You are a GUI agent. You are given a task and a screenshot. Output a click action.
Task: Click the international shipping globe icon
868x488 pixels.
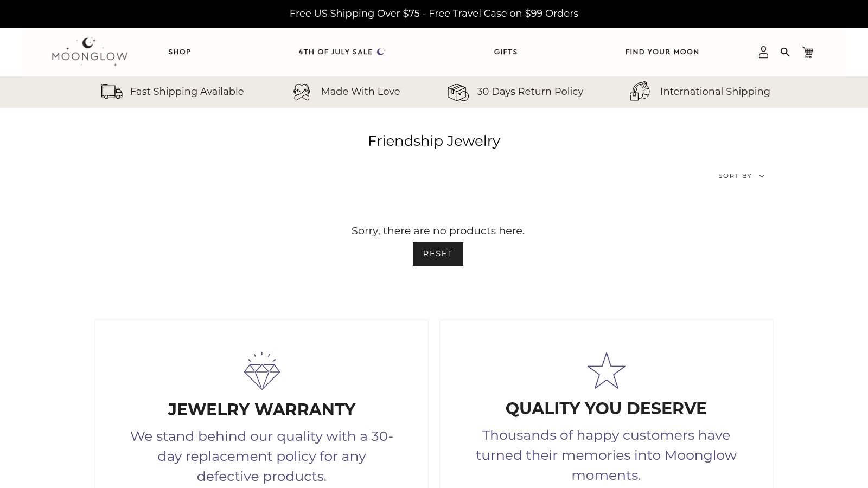640,91
